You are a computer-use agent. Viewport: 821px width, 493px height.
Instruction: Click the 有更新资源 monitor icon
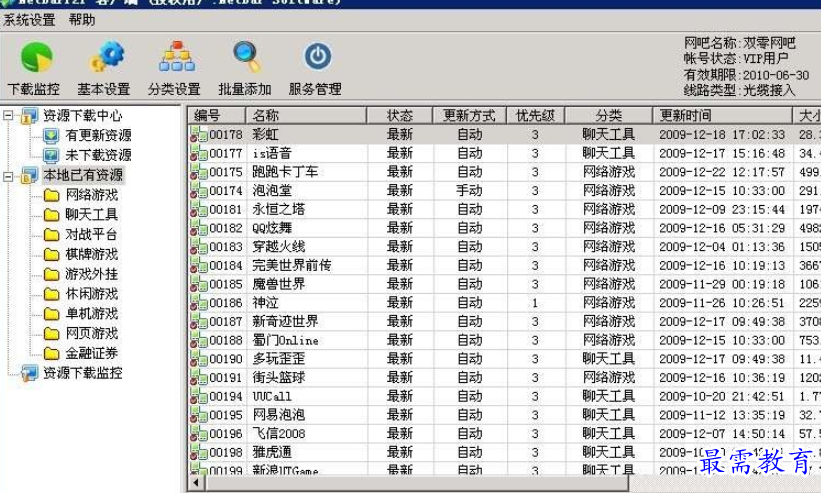tap(51, 136)
